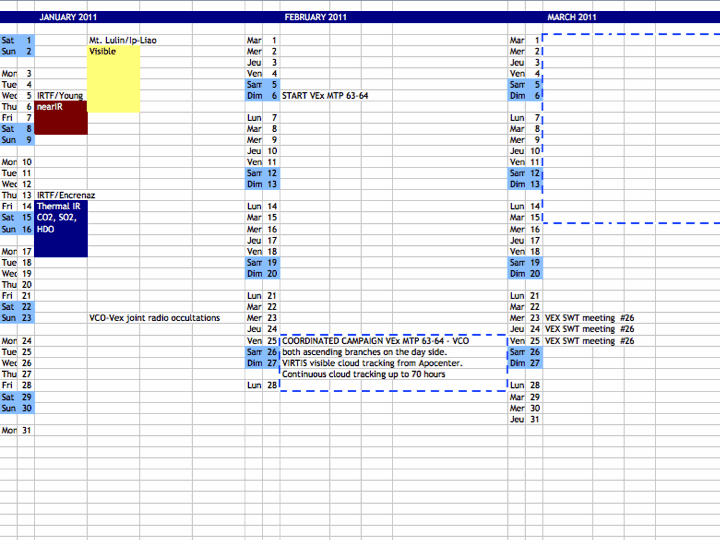
Task: Select the MARCH 2011 header cell
Action: click(571, 17)
